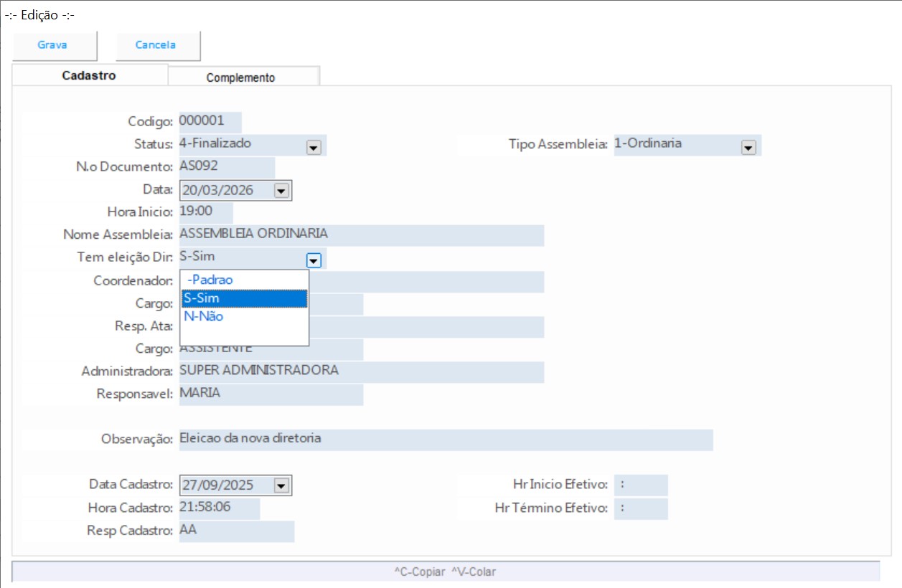902x588 pixels.
Task: Click the Cancela button
Action: coord(156,45)
